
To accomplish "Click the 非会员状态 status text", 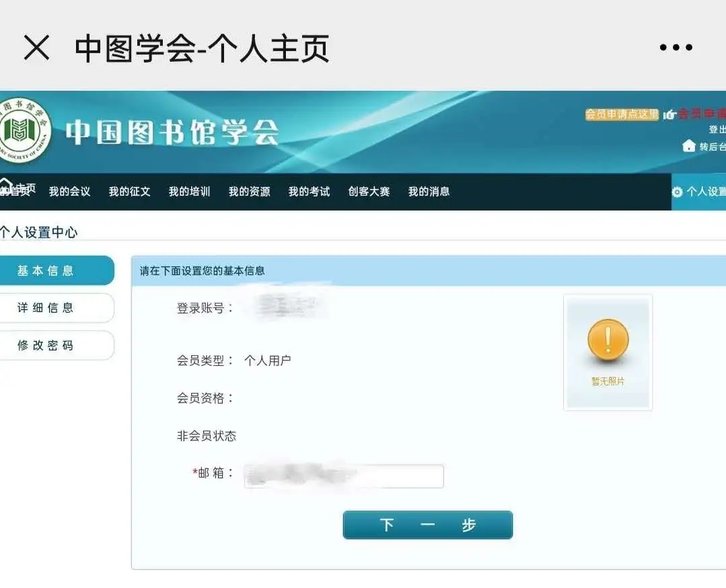I will pos(207,436).
